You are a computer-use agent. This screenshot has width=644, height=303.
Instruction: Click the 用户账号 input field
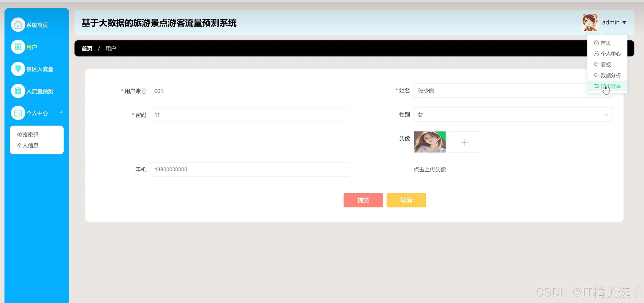(x=249, y=91)
